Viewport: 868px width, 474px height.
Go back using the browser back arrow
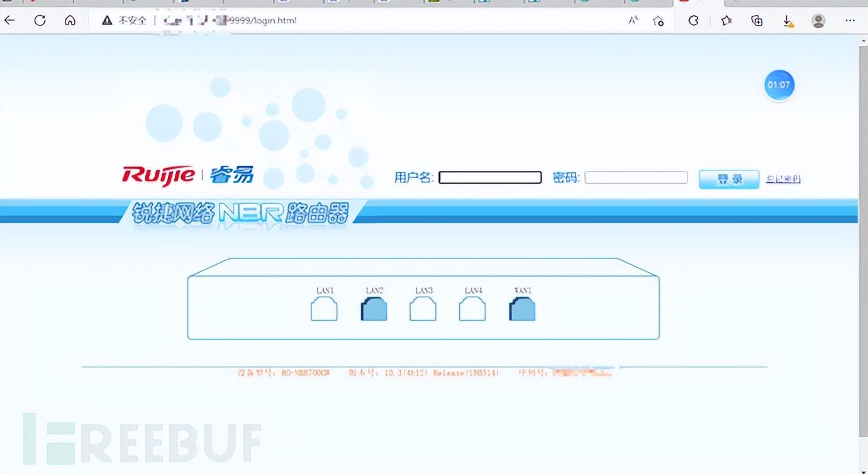(9, 21)
